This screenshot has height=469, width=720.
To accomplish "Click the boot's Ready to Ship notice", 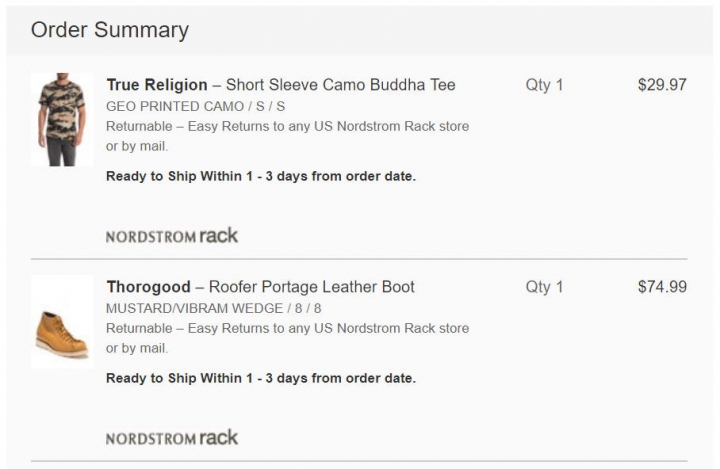I will [261, 379].
